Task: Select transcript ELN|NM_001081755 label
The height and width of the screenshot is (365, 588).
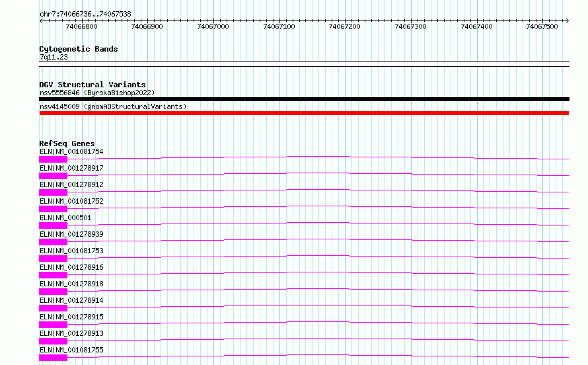Action: 71,350
